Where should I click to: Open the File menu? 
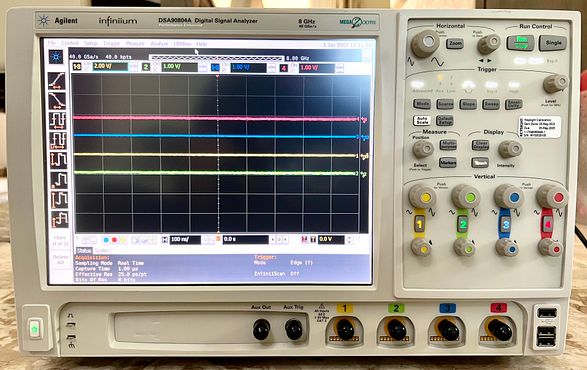click(x=52, y=43)
